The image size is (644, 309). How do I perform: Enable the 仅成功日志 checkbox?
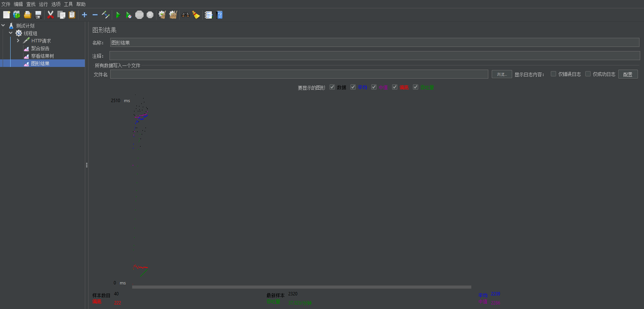tap(588, 74)
